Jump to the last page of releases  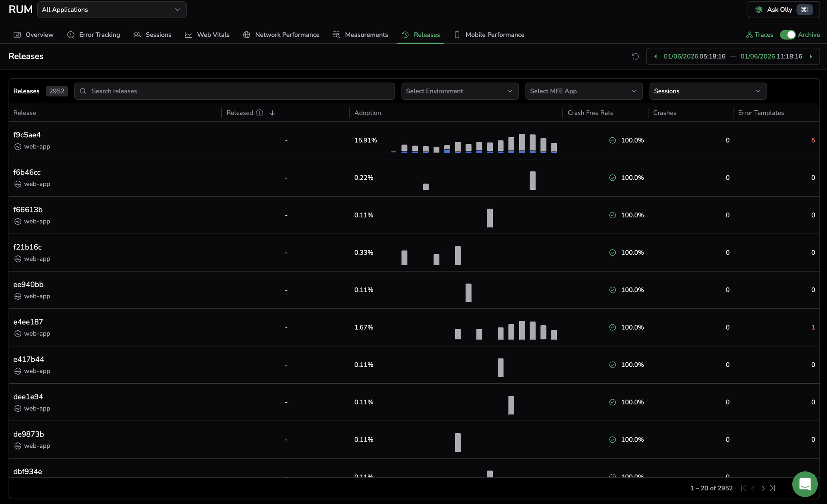pyautogui.click(x=772, y=488)
